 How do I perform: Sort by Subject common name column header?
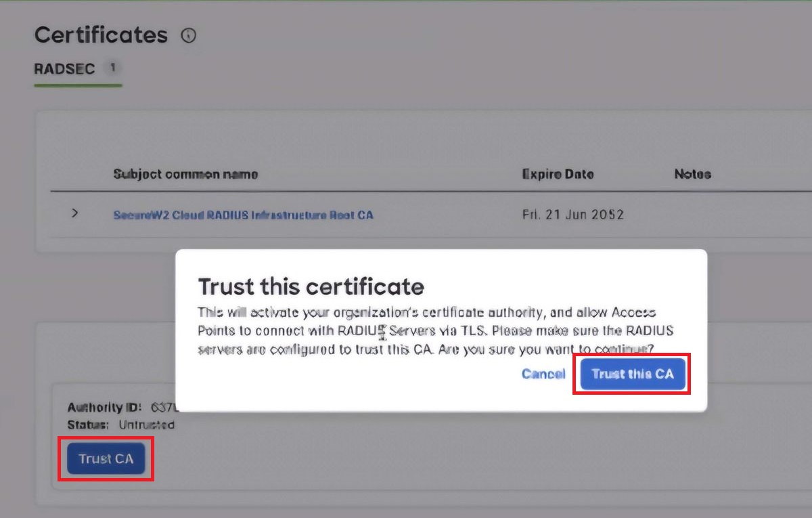185,174
